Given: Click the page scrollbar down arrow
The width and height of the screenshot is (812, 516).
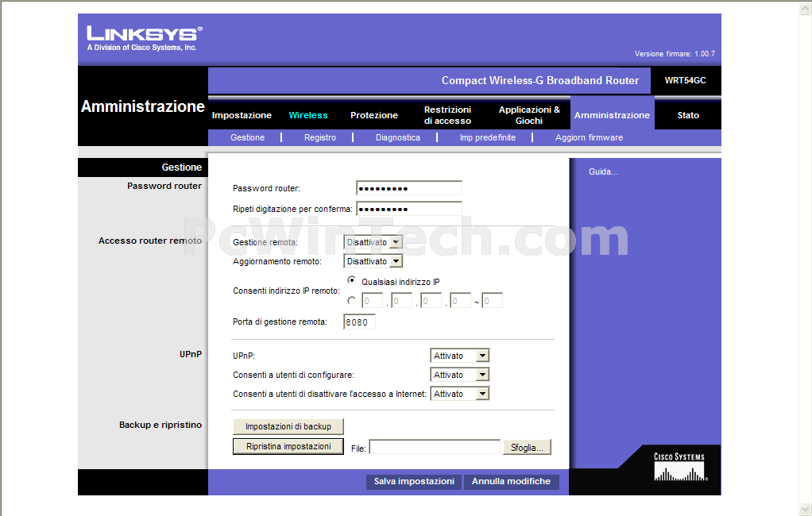Looking at the screenshot, I should (806, 509).
